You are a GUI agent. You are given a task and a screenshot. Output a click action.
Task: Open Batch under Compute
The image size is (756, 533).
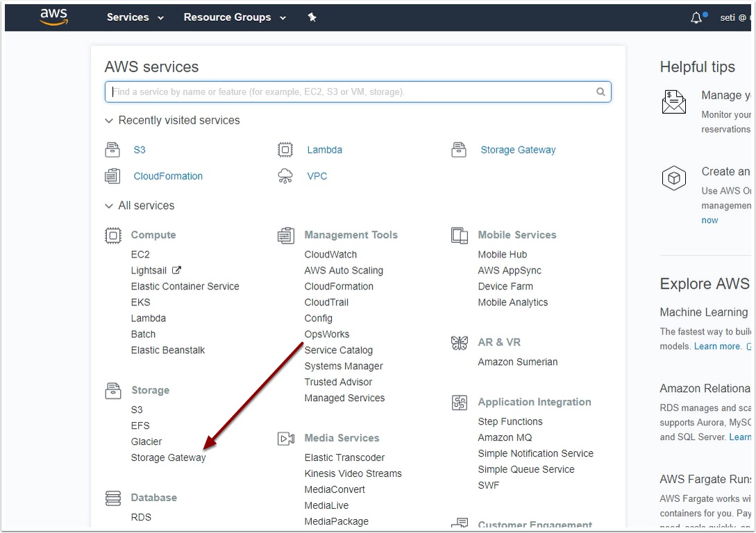143,334
